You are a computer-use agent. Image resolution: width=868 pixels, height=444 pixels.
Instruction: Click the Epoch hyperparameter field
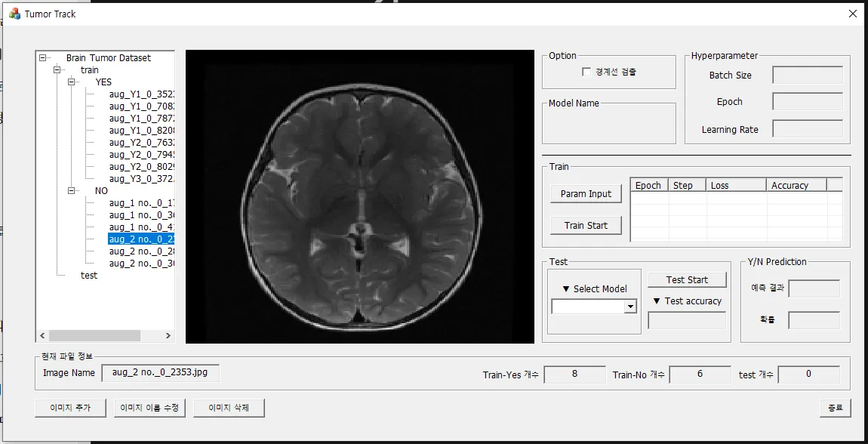point(808,101)
